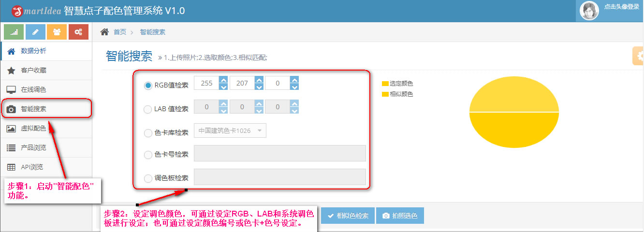Click the SmartIdea logo in the header
Viewport: 644px width, 232px height.
point(36,11)
